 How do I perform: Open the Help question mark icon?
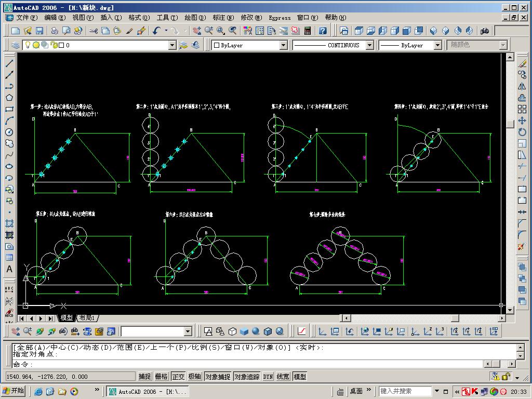[323, 31]
